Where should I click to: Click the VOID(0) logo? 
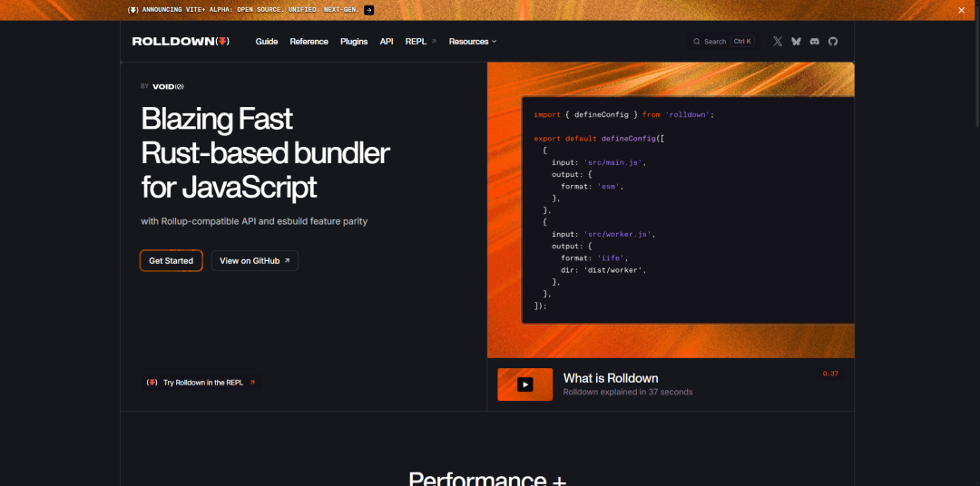click(168, 87)
